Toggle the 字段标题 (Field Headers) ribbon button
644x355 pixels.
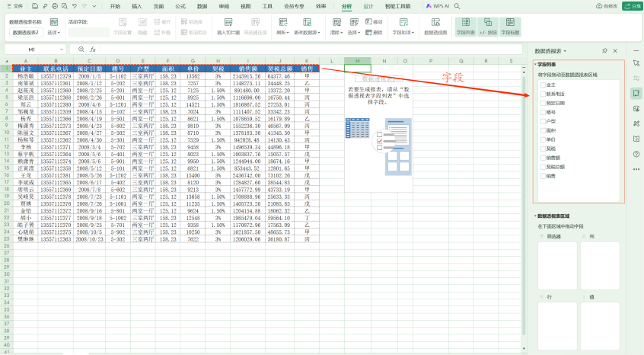(x=510, y=27)
